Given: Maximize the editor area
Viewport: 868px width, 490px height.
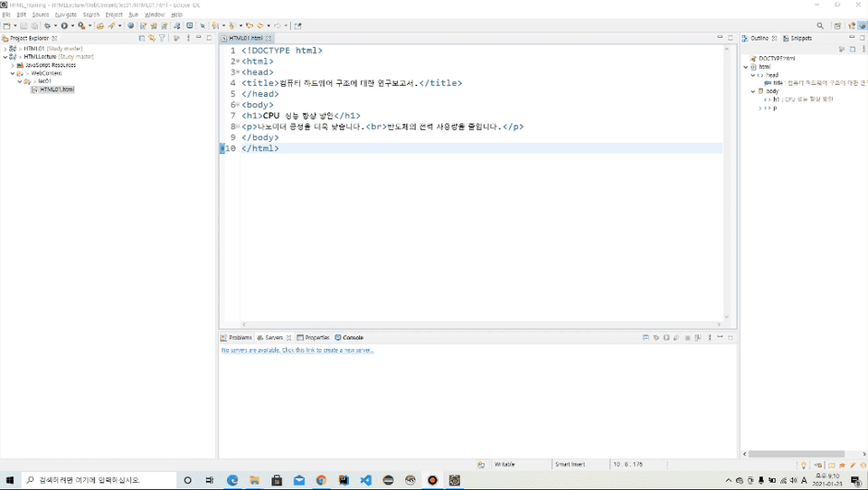Looking at the screenshot, I should point(731,38).
